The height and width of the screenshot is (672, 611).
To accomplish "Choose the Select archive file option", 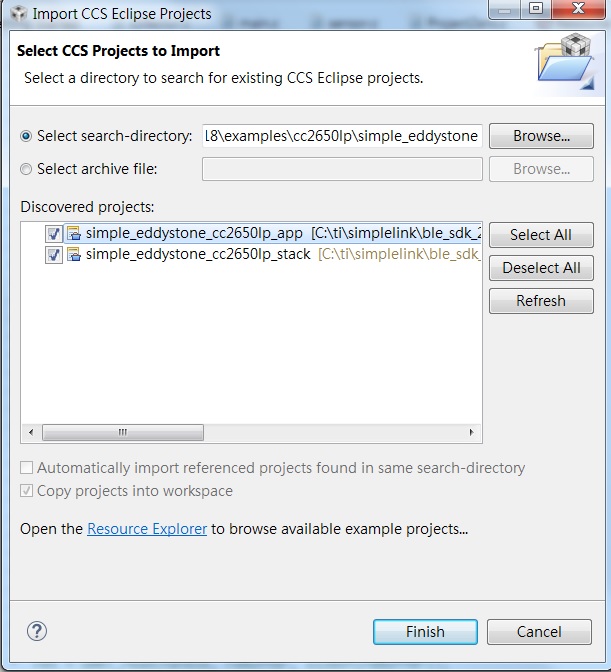I will coord(26,169).
